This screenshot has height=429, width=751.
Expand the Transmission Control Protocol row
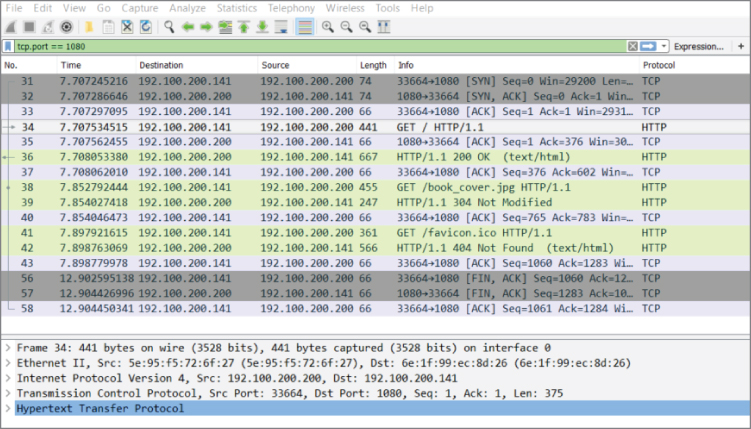[8, 393]
